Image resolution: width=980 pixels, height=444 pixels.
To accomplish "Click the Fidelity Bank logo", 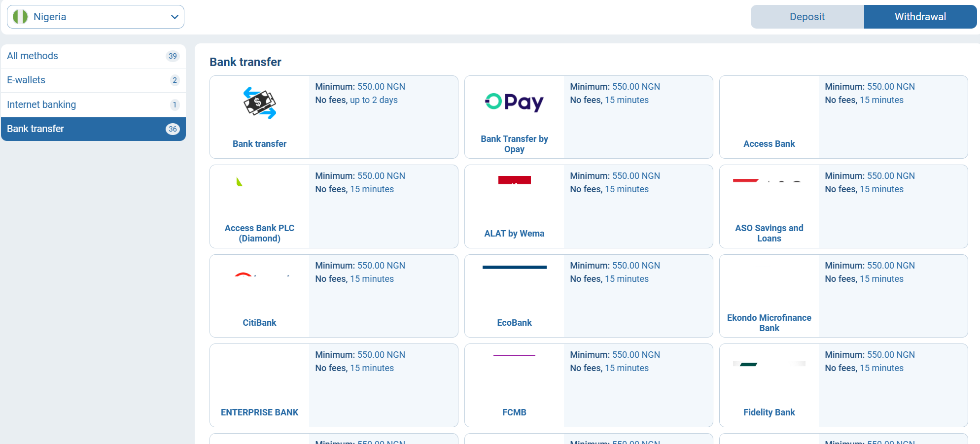I will [769, 365].
